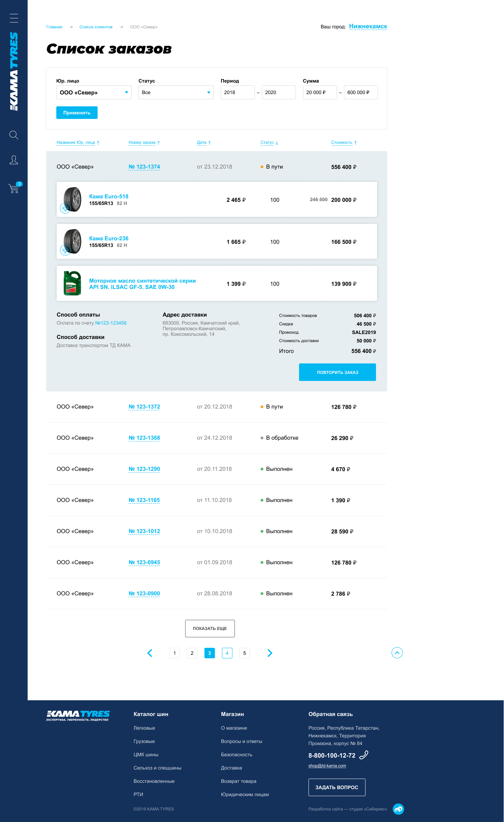Open the hamburger menu in sidebar

coord(14,18)
